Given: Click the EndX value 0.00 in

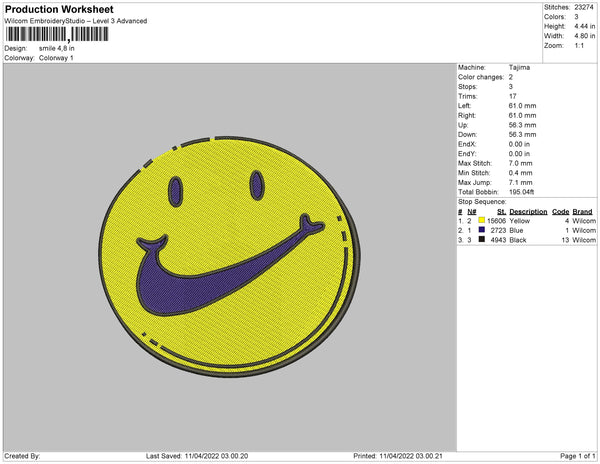Looking at the screenshot, I should pos(519,144).
